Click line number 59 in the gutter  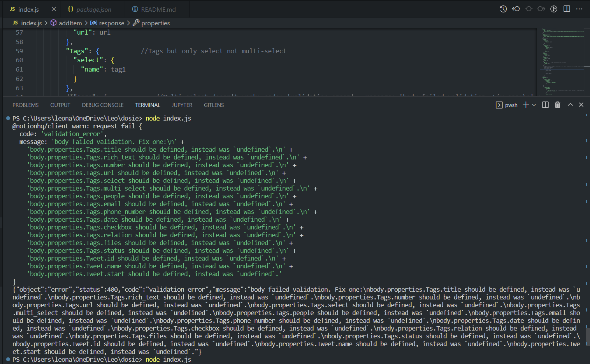tap(19, 51)
